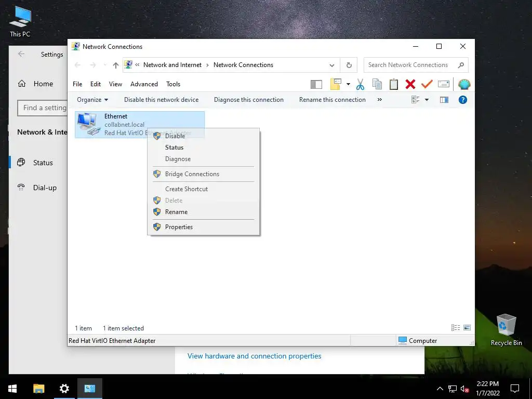The height and width of the screenshot is (399, 532).
Task: Open the File menu
Action: pos(77,84)
